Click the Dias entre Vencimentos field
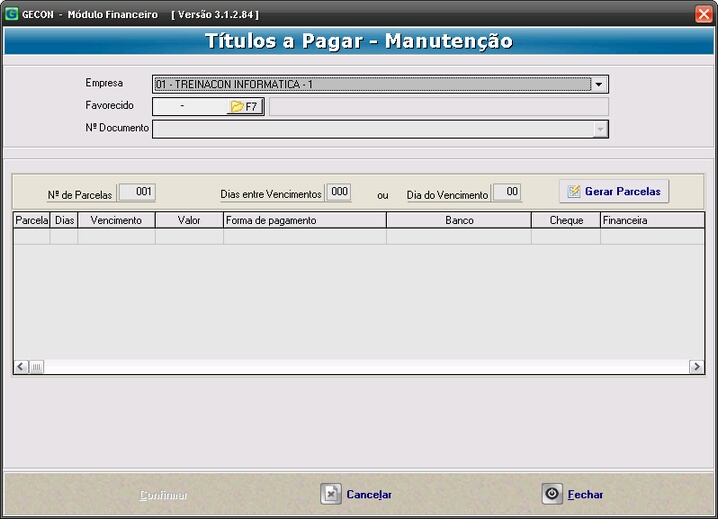This screenshot has width=718, height=519. 339,192
